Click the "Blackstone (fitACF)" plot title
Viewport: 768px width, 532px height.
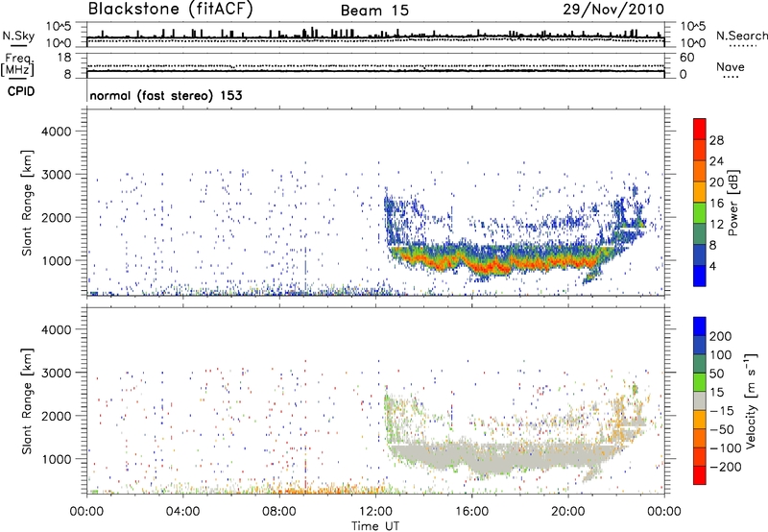[171, 9]
